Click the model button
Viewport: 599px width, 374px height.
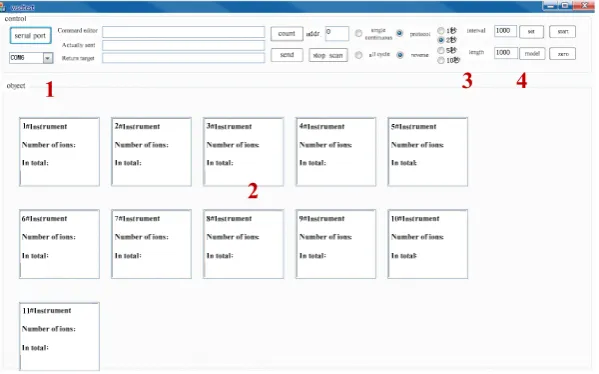pyautogui.click(x=532, y=53)
